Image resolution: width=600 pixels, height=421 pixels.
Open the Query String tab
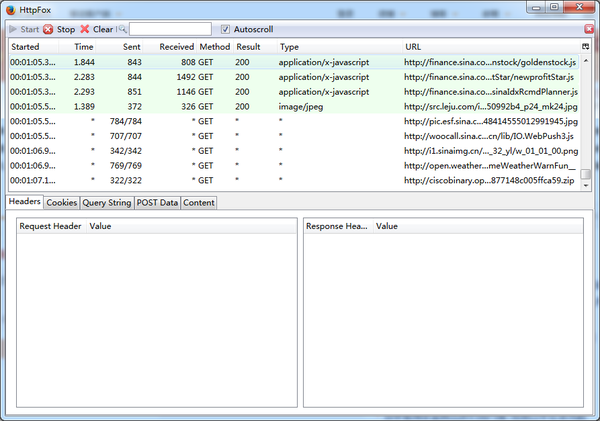pyautogui.click(x=106, y=203)
